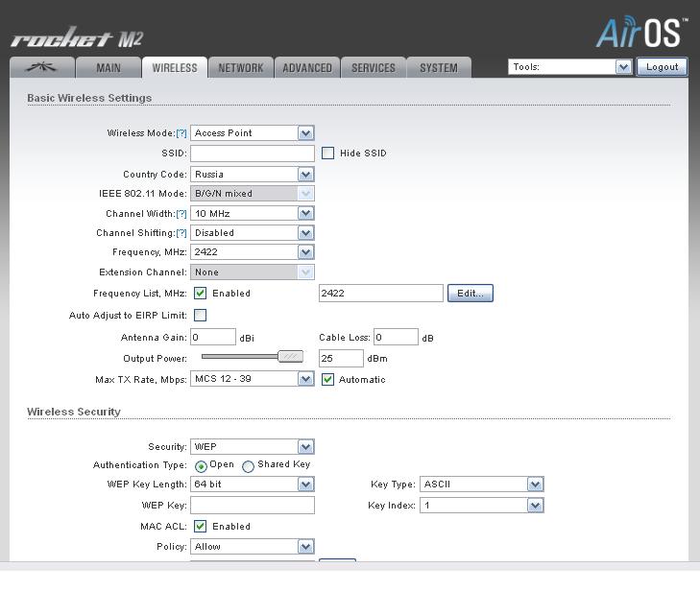Open the SERVICES tab
700x591 pixels.
pyautogui.click(x=374, y=67)
